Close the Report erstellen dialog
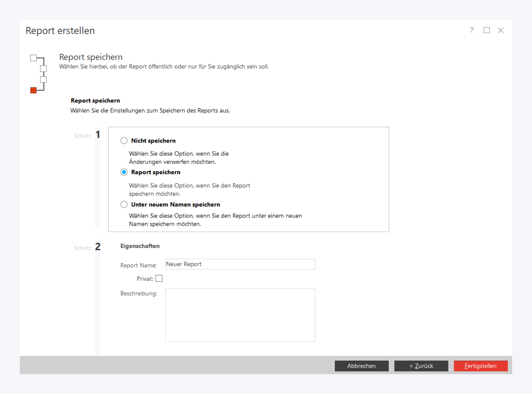532x394 pixels. pos(500,30)
